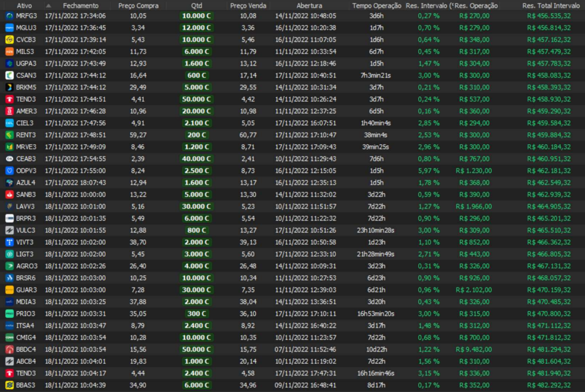Click the yellow CVCB3 ticker icon
This screenshot has height=392, width=585.
coord(9,40)
